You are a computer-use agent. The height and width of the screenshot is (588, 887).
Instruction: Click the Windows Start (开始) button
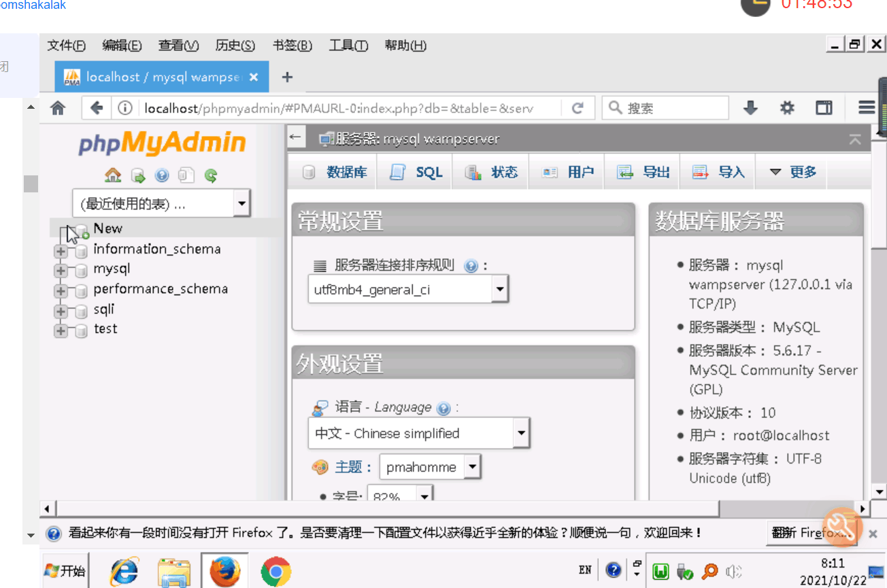click(x=65, y=571)
